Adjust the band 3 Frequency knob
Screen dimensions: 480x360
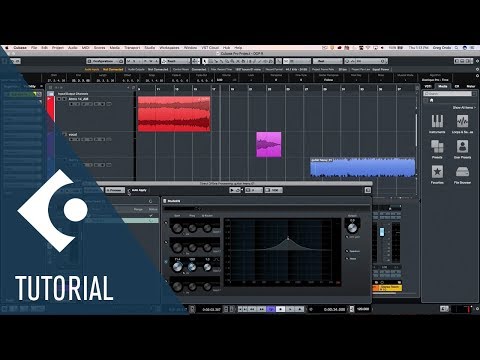(192, 267)
